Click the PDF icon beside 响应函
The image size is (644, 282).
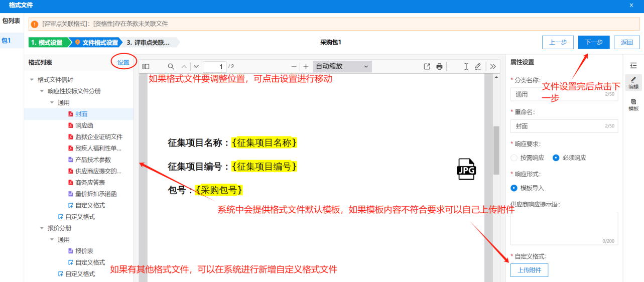(x=71, y=125)
